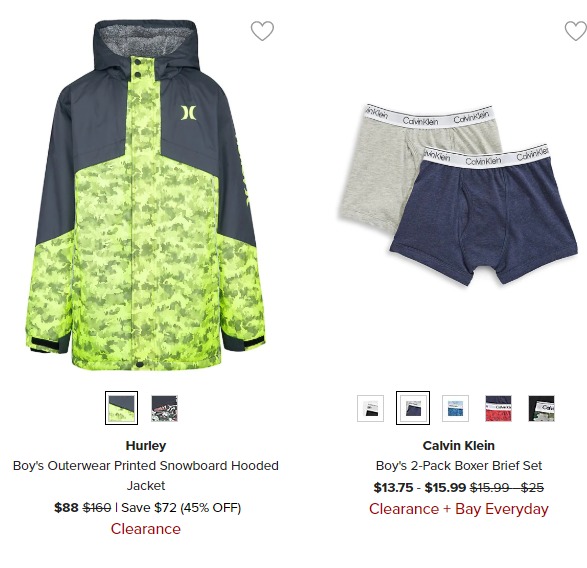Image resolution: width=587 pixels, height=568 pixels.
Task: Select the white and black boxer swatch
Action: (370, 408)
